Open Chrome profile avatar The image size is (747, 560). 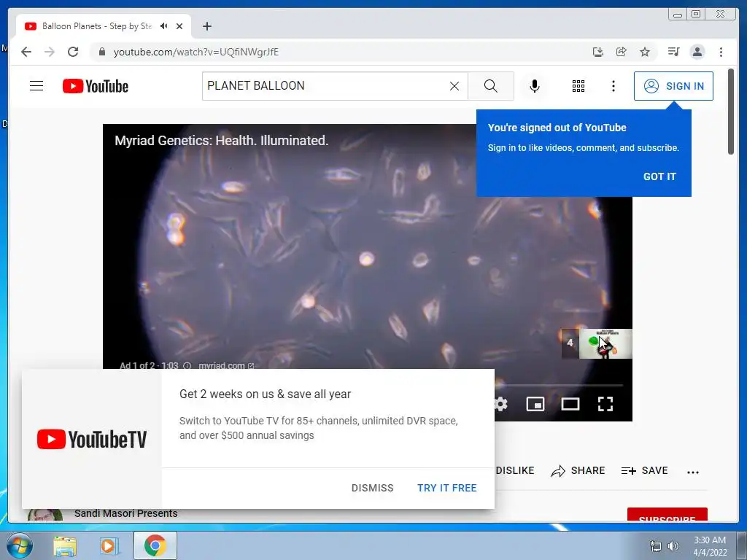pos(697,52)
